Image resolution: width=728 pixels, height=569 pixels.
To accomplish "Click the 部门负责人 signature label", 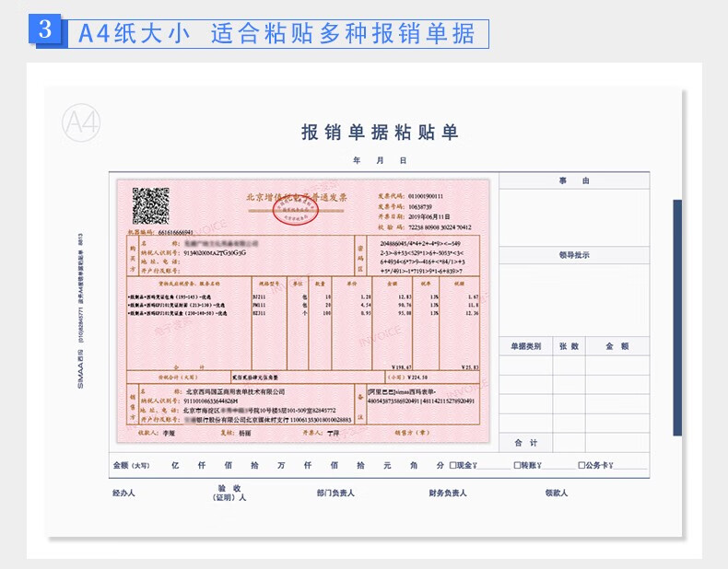I will point(335,493).
